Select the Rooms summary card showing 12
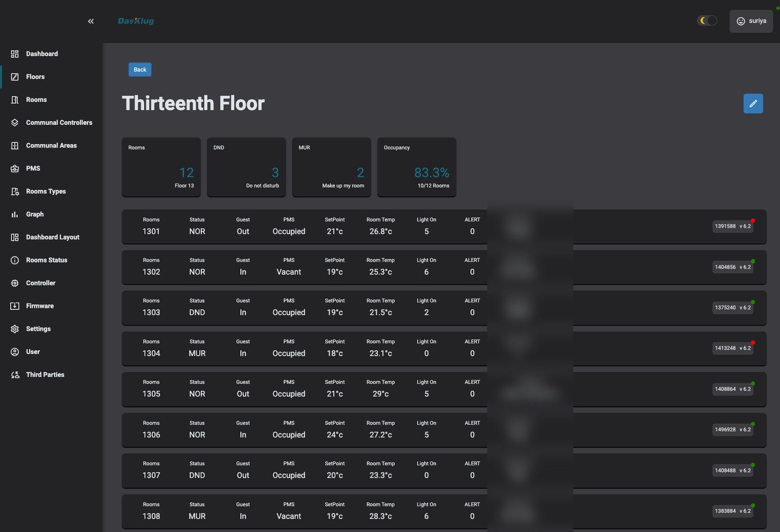Screen dimensions: 780x532 (161, 167)
